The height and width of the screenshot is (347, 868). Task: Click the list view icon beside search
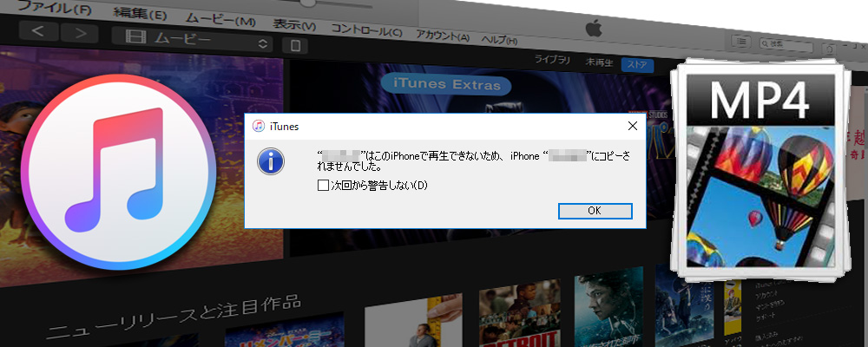click(x=740, y=41)
